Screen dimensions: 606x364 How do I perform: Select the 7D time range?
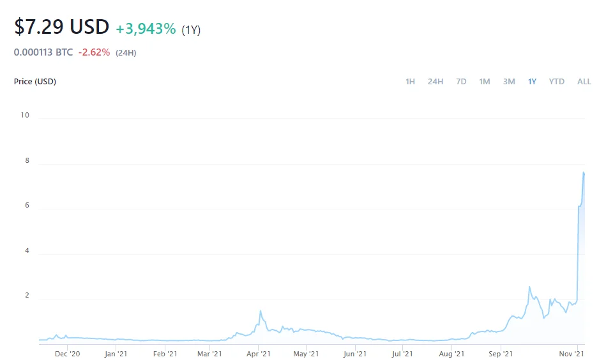[x=461, y=82]
